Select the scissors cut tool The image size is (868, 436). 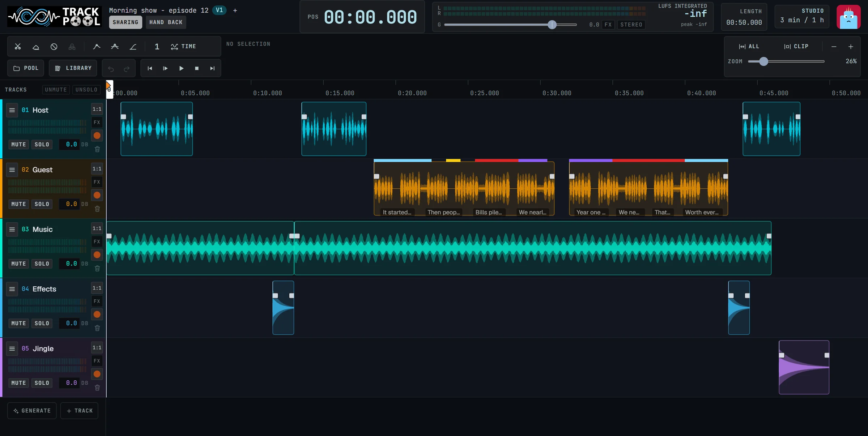pos(18,47)
